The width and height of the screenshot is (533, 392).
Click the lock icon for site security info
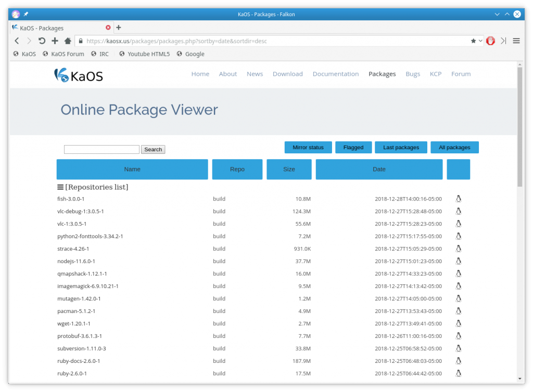tap(81, 41)
